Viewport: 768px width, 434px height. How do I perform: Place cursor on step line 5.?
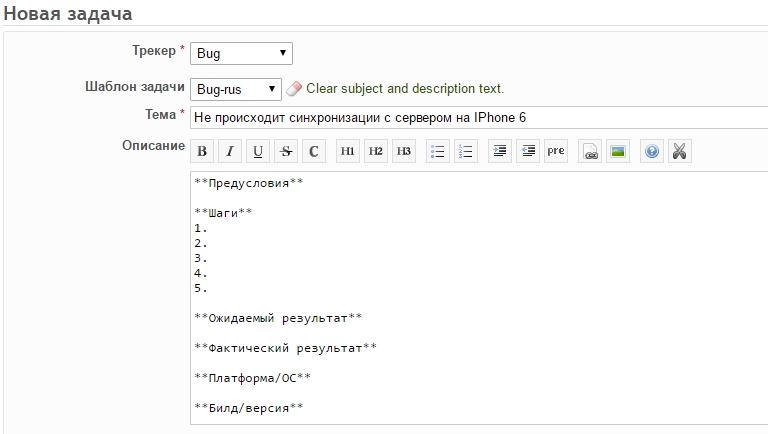pos(201,289)
